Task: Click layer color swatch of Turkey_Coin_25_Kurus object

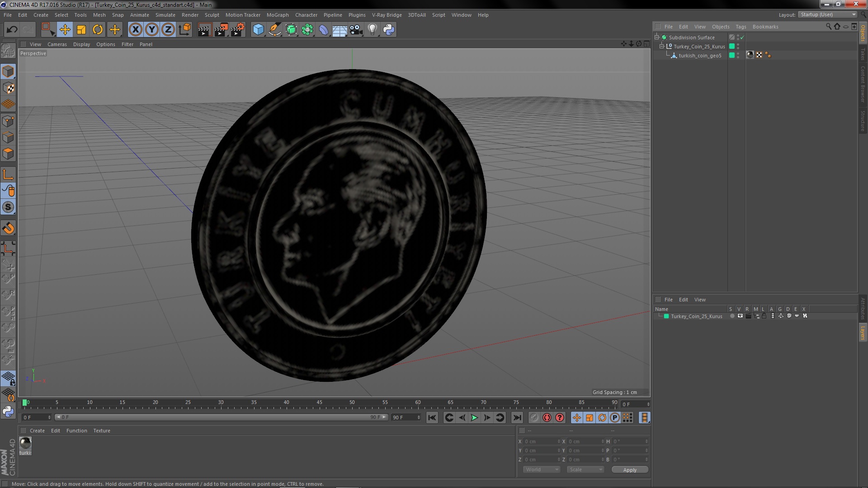Action: tap(732, 46)
